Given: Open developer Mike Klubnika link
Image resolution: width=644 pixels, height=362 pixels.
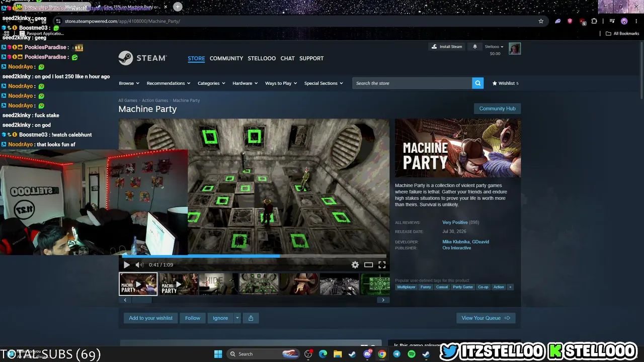Looking at the screenshot, I should point(456,242).
